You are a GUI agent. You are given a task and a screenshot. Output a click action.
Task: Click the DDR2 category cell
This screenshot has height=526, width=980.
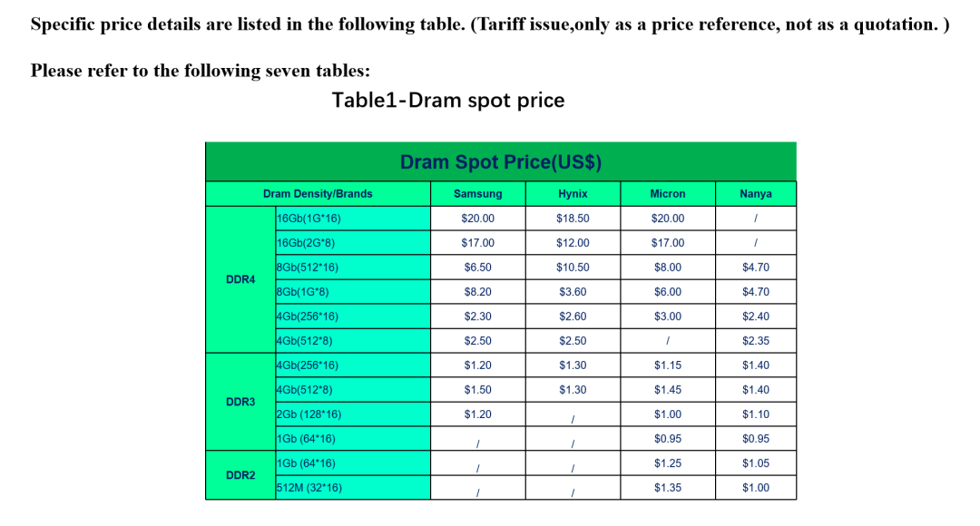240,475
